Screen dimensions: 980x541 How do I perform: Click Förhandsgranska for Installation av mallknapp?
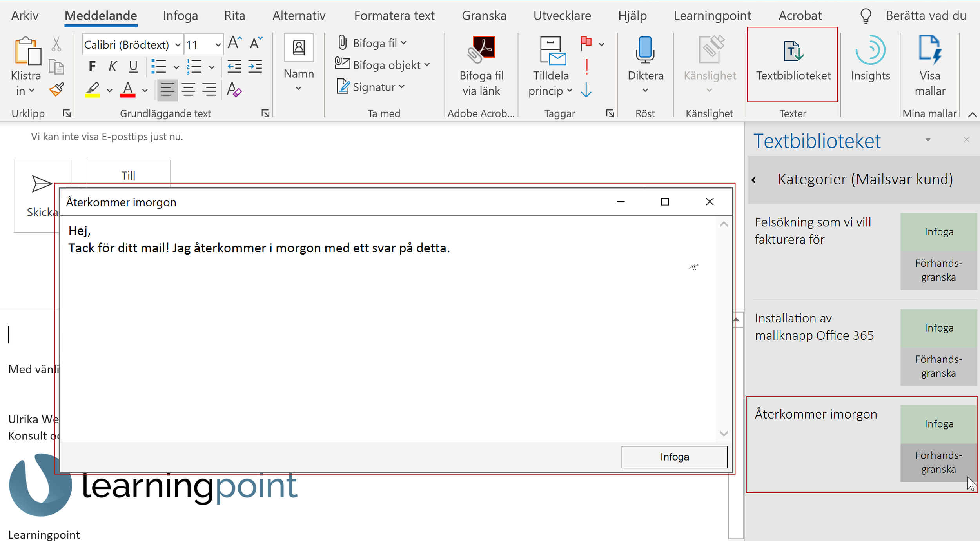pos(938,366)
